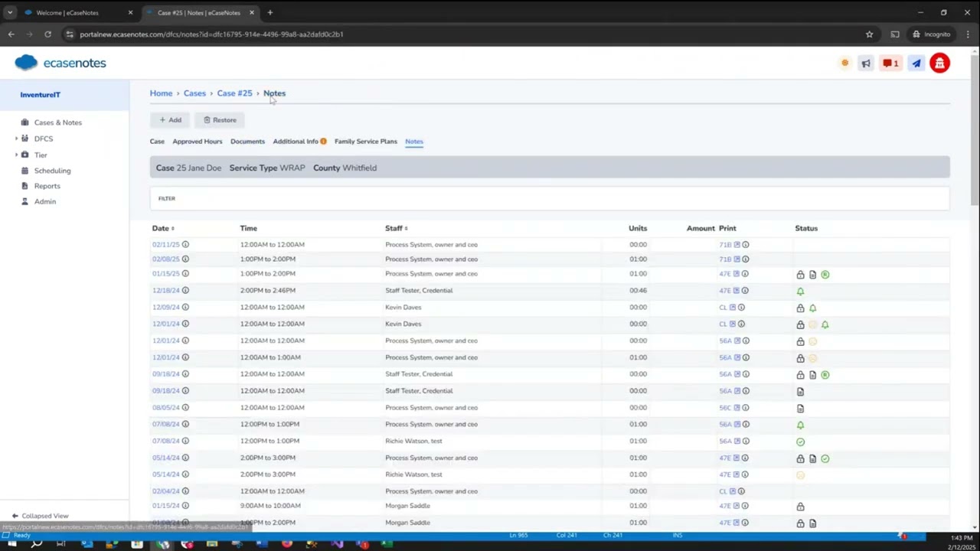Open a new browser tab with plus button
Image resolution: width=980 pixels, height=551 pixels.
click(269, 12)
